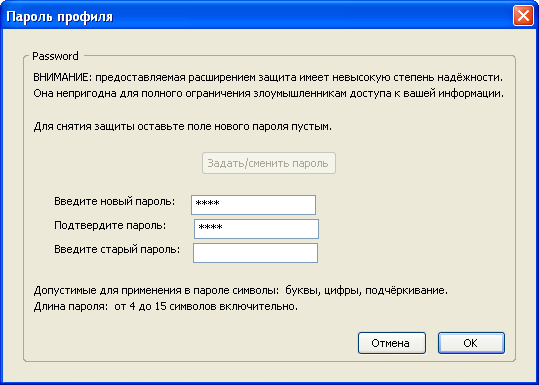The height and width of the screenshot is (385, 539).
Task: Focus the 'Введите новый пароль' field
Action: pyautogui.click(x=253, y=205)
